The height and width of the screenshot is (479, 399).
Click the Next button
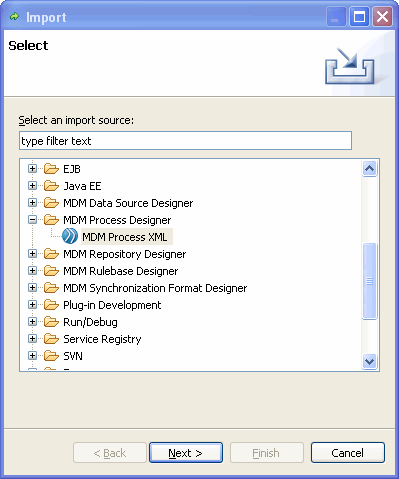click(186, 453)
